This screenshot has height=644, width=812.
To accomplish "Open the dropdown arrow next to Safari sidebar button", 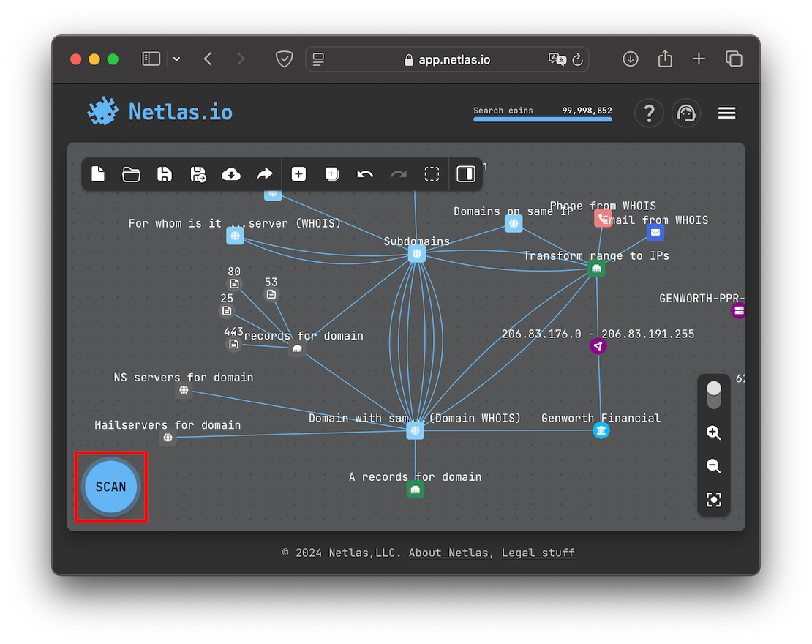I will pyautogui.click(x=176, y=59).
